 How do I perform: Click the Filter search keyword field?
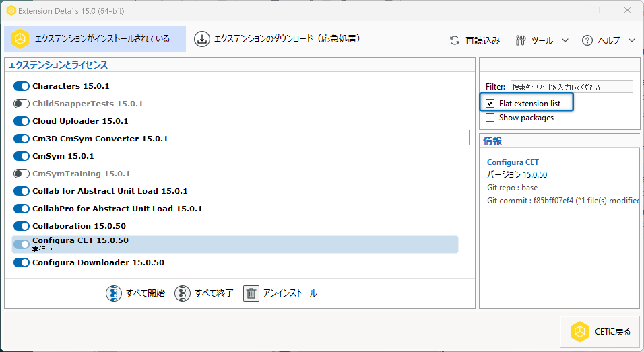pyautogui.click(x=572, y=86)
